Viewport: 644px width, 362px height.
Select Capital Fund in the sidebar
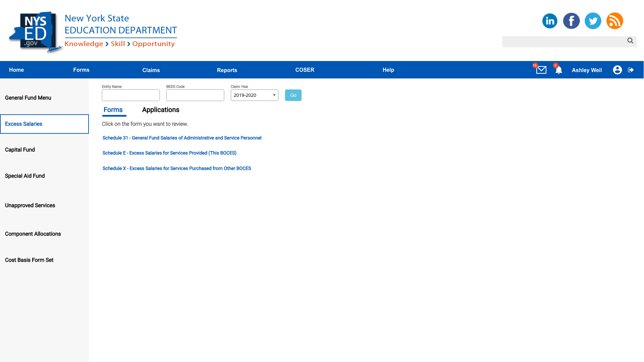[20, 150]
